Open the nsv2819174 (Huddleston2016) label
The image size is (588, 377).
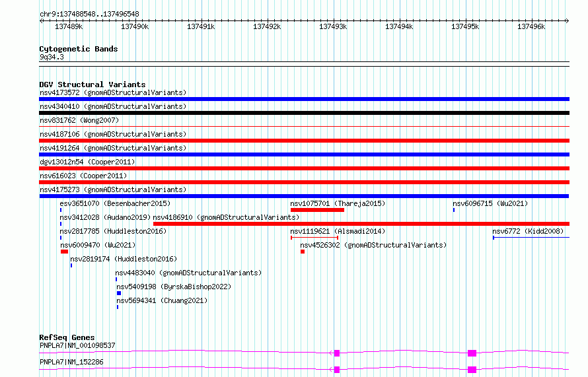124,259
